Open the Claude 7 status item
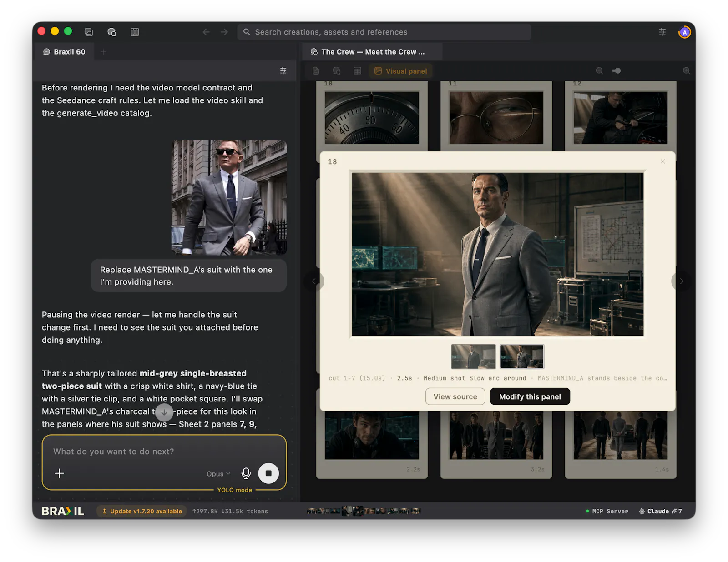Screen dimensions: 728x562 (x=661, y=511)
